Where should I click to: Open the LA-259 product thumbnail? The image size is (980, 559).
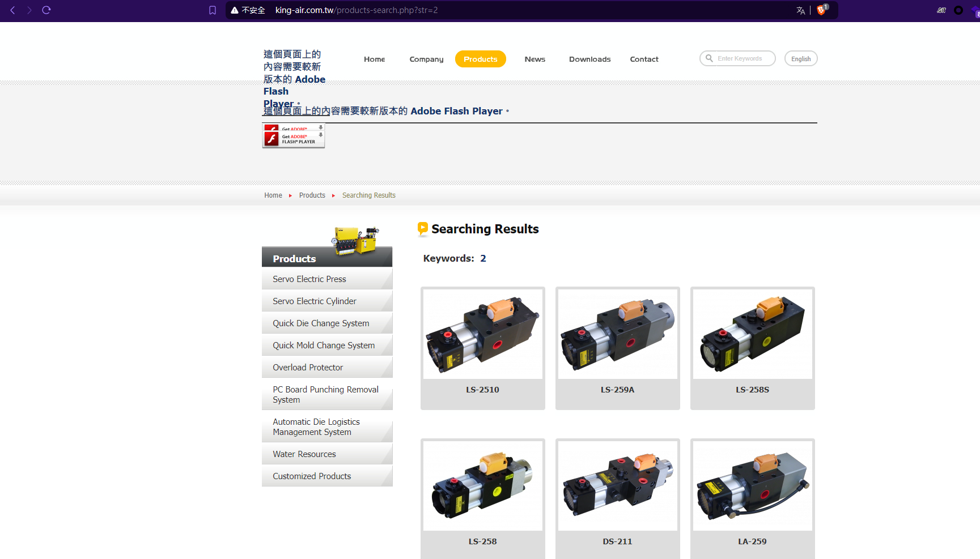753,486
